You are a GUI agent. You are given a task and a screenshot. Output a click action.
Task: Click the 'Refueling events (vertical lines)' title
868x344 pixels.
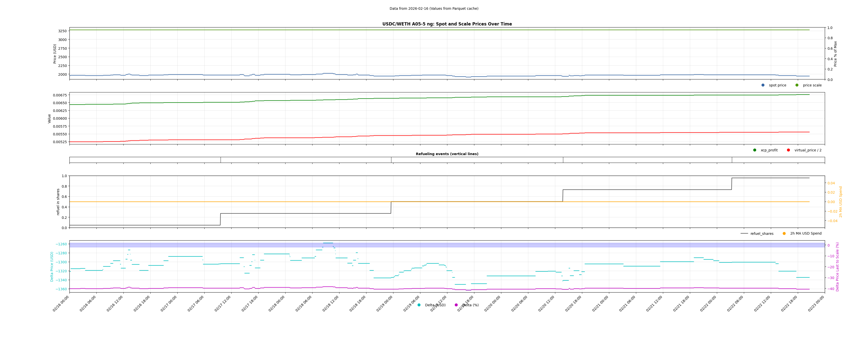pyautogui.click(x=447, y=154)
